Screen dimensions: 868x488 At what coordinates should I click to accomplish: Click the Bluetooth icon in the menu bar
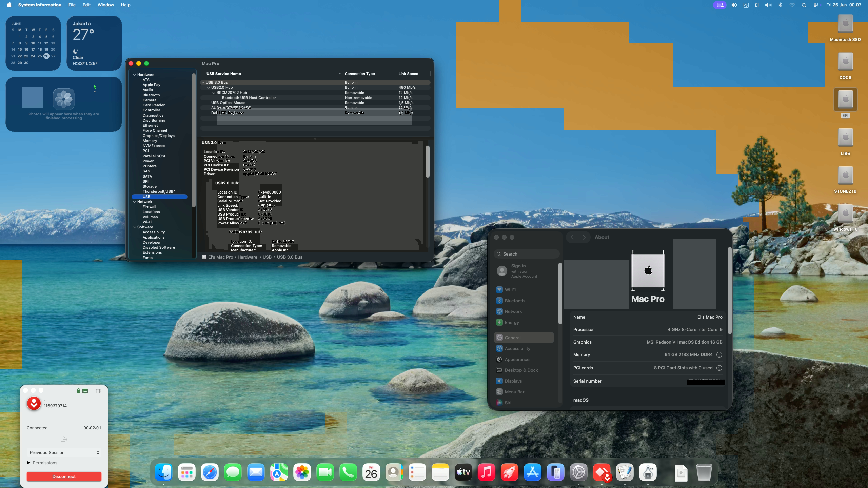(780, 5)
